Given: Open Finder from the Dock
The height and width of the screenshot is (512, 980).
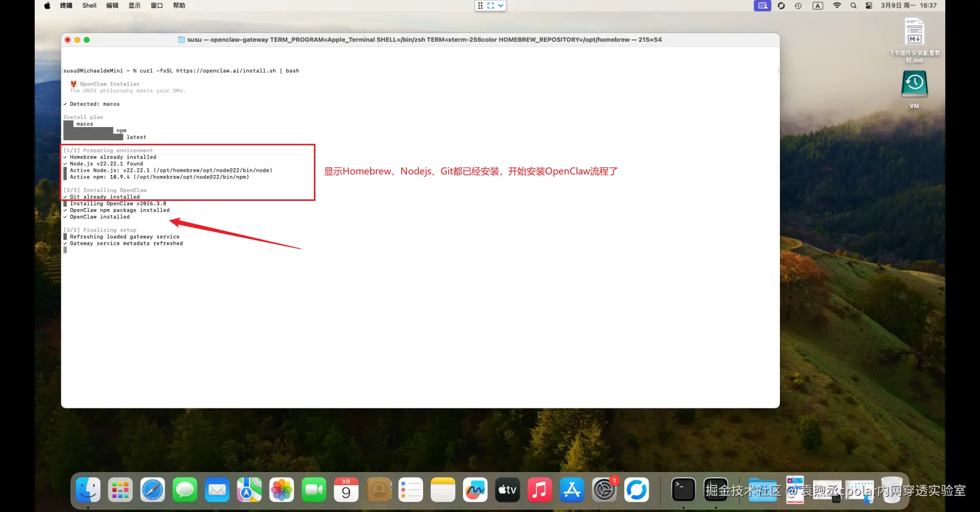Looking at the screenshot, I should tap(88, 490).
